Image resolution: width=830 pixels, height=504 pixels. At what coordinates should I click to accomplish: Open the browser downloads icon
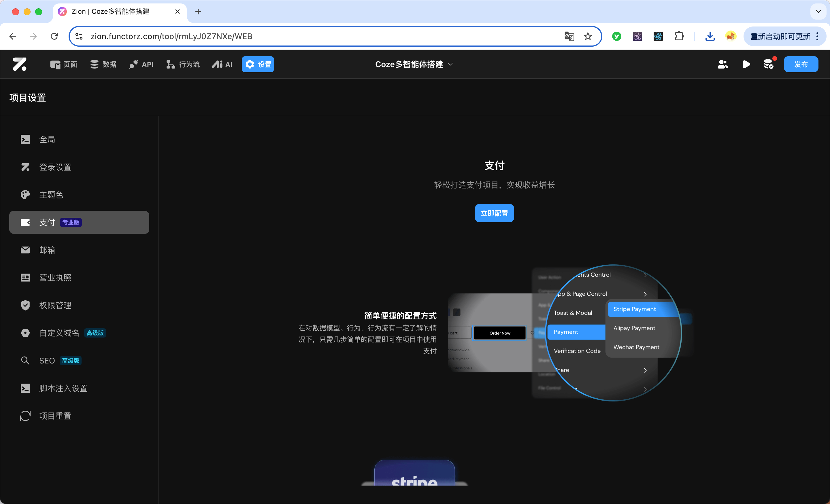pos(710,36)
